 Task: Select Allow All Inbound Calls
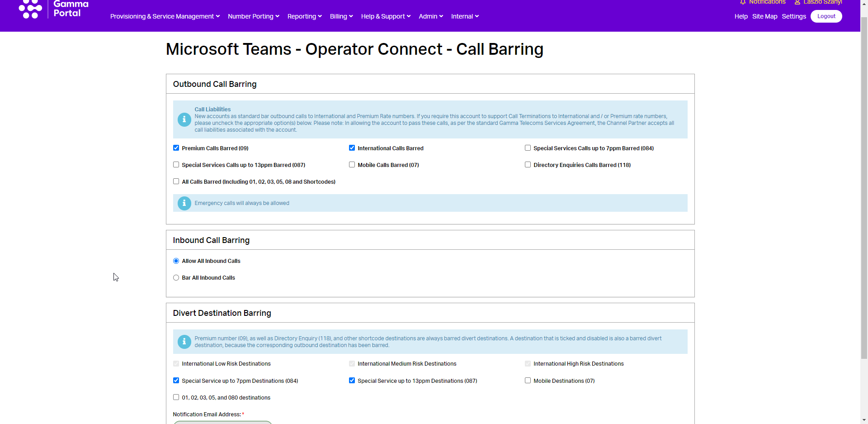click(176, 261)
